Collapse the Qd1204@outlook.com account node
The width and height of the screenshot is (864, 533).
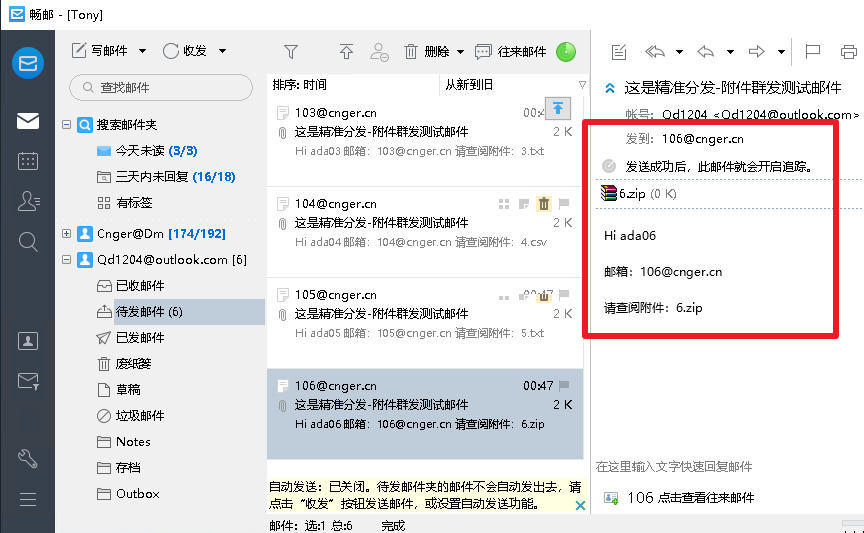point(67,260)
